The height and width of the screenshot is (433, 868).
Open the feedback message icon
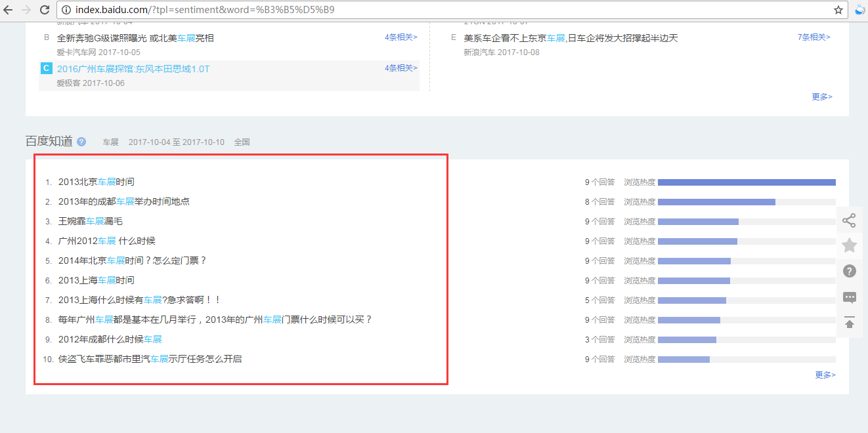coord(850,297)
